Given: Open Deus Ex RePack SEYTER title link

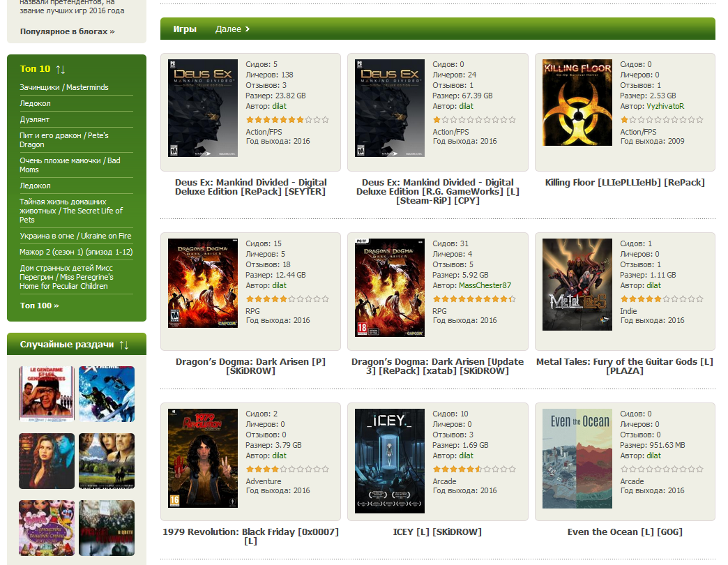Looking at the screenshot, I should point(251,187).
